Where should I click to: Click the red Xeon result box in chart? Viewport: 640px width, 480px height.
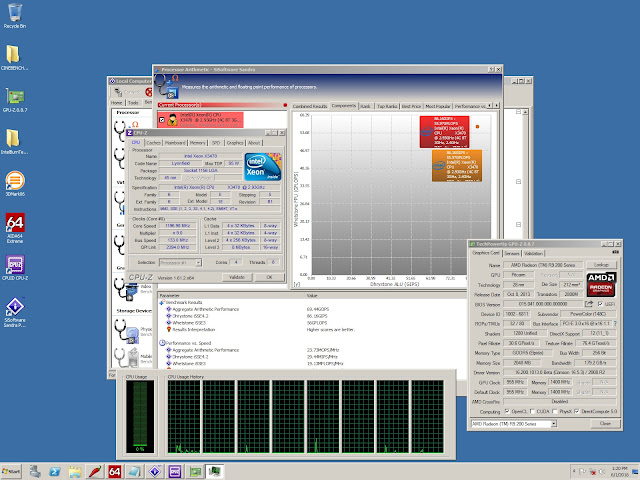coord(444,131)
